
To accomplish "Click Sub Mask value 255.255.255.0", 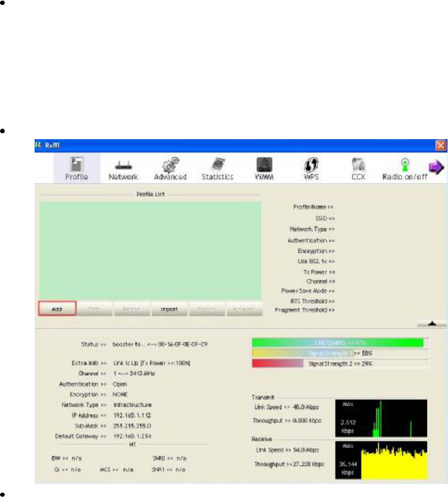I will [x=132, y=426].
